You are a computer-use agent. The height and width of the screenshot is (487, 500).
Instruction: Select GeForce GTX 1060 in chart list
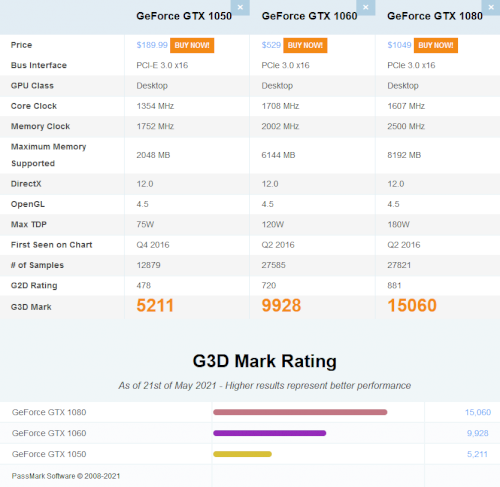[x=49, y=433]
